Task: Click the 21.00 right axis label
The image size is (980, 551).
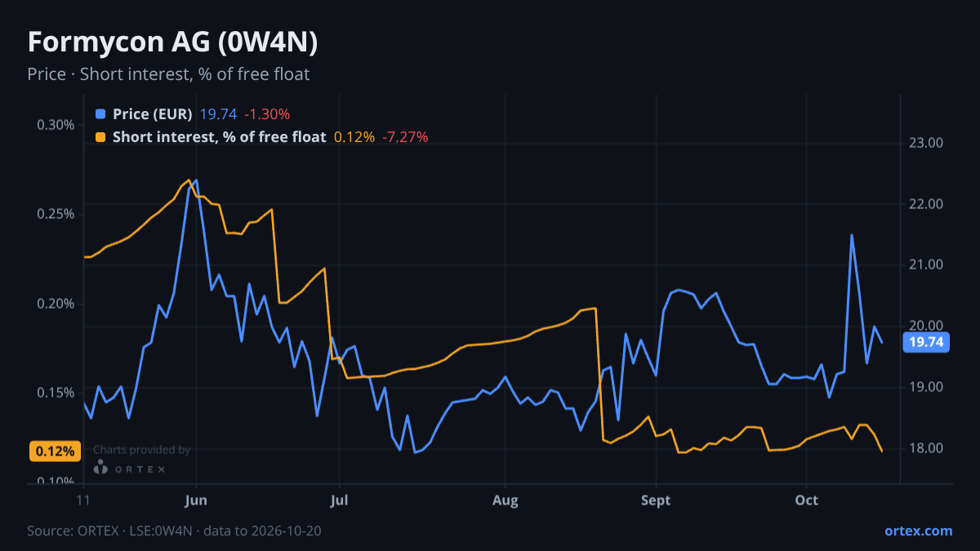Action: tap(926, 264)
